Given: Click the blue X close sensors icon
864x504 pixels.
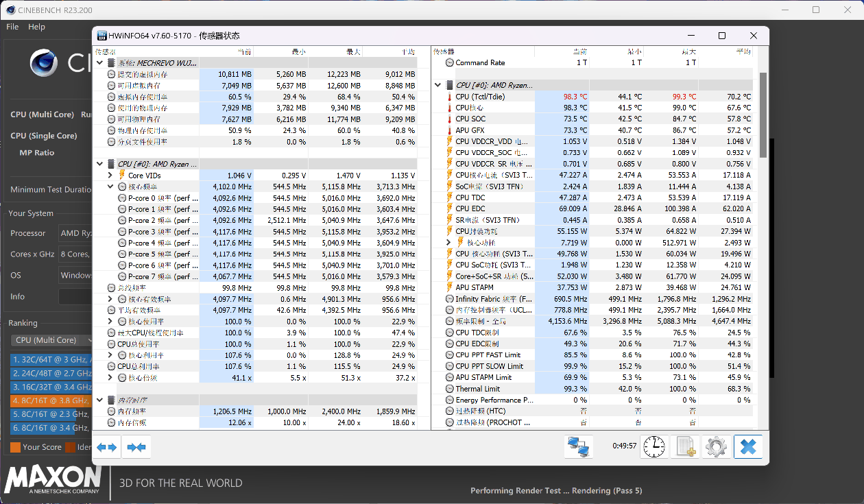Looking at the screenshot, I should pyautogui.click(x=748, y=447).
